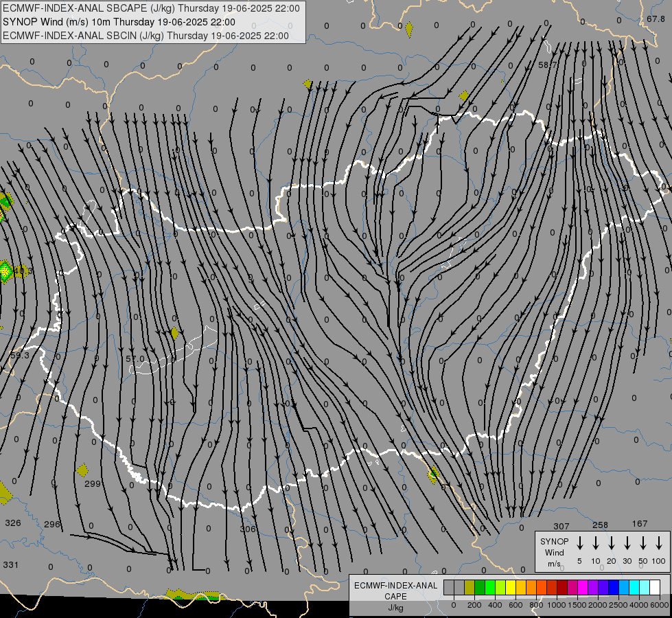
Task: Click the olive diamond marker near value 57.0
Action: click(x=174, y=333)
